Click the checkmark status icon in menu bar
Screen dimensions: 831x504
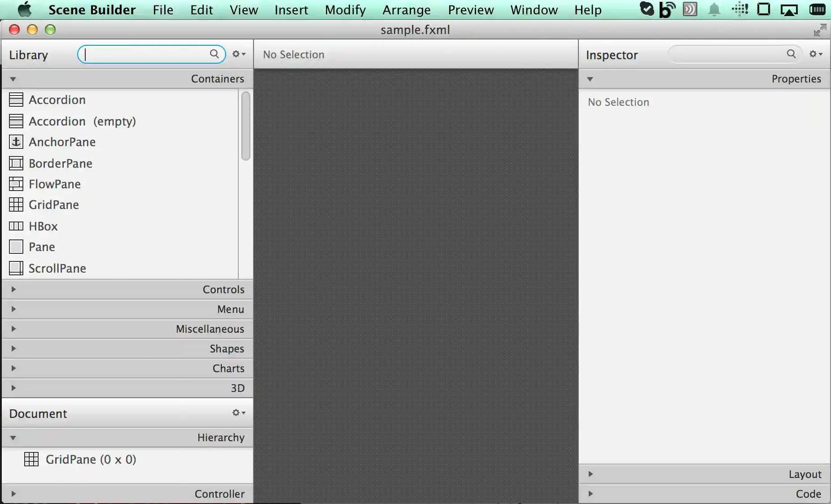647,9
